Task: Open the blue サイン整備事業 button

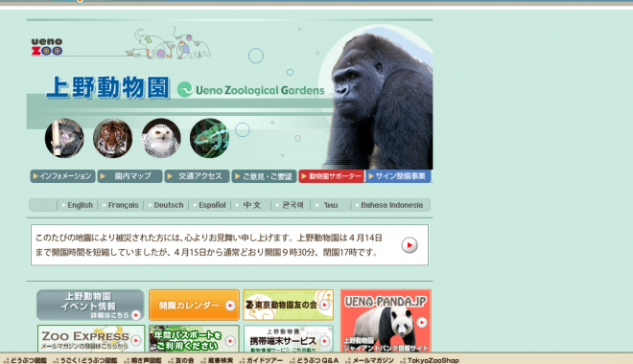Action: pos(398,176)
